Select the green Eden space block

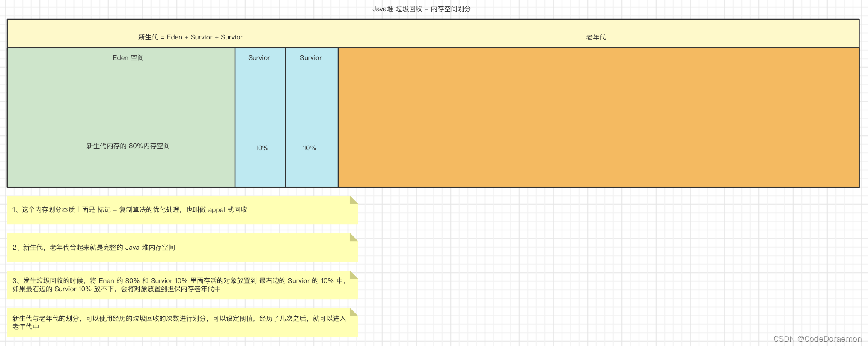pyautogui.click(x=121, y=117)
